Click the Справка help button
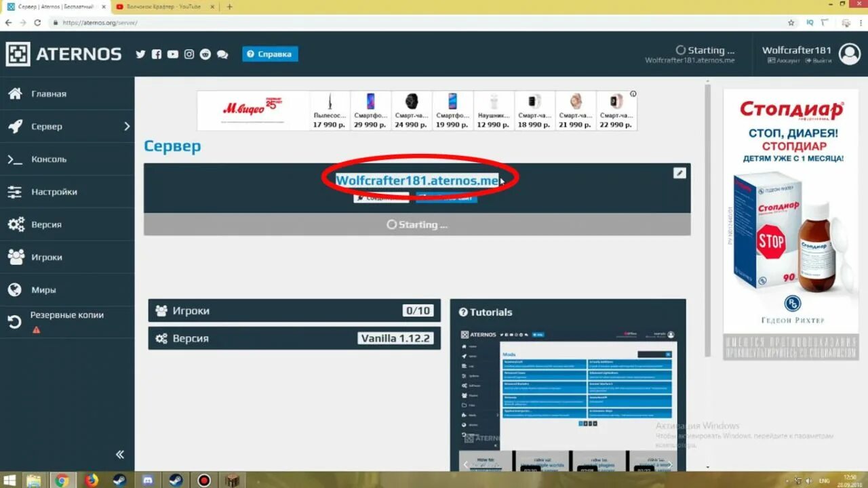 point(270,54)
